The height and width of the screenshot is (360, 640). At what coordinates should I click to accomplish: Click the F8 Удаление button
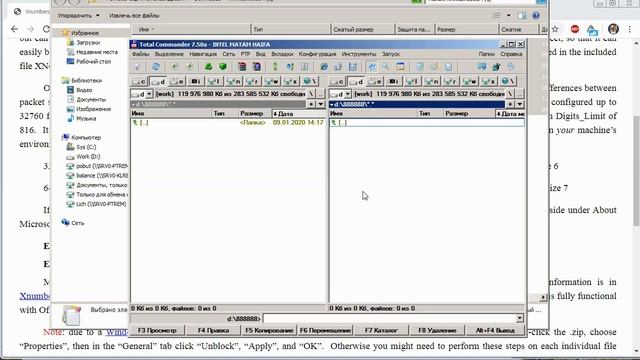437,330
